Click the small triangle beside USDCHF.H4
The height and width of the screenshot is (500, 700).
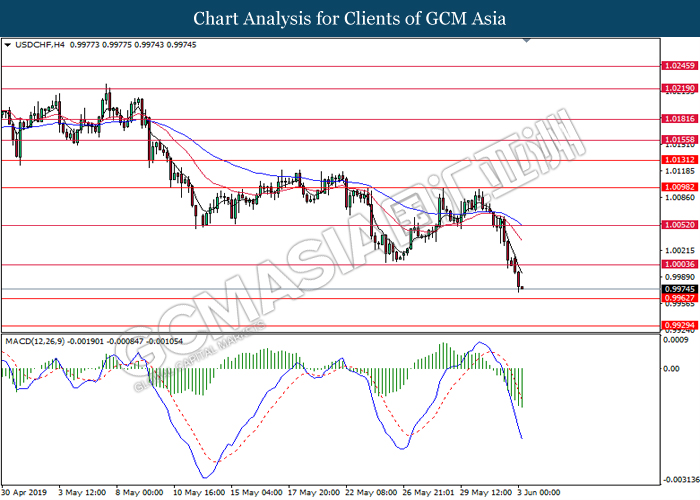pos(8,46)
